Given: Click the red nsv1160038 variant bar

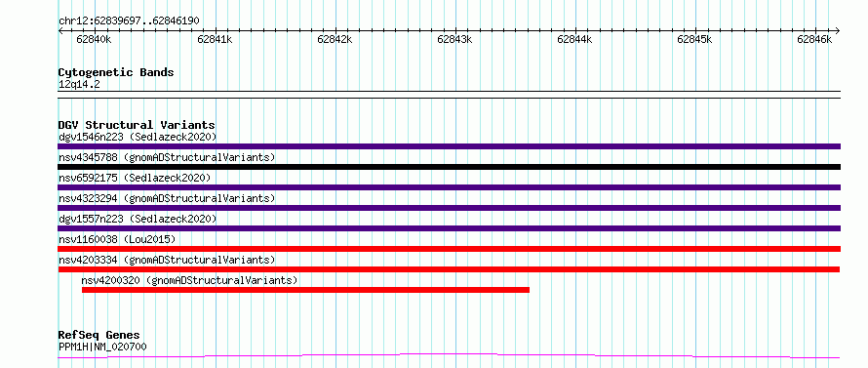Looking at the screenshot, I should (449, 249).
